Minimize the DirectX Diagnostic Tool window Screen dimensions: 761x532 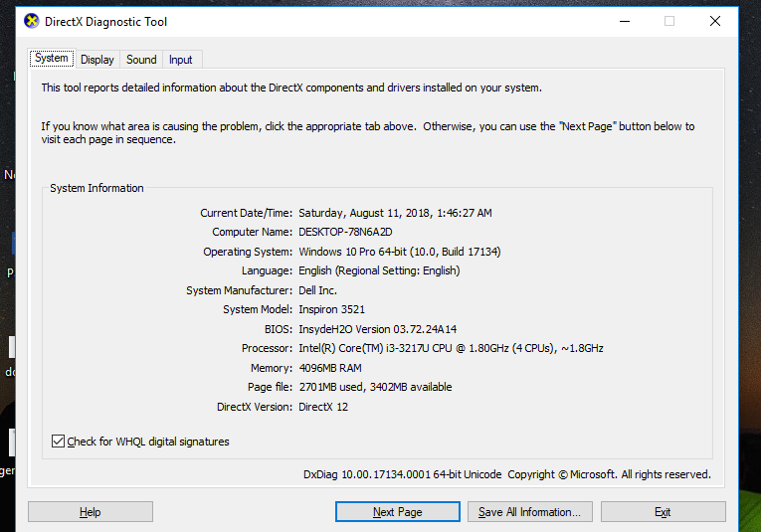(625, 21)
